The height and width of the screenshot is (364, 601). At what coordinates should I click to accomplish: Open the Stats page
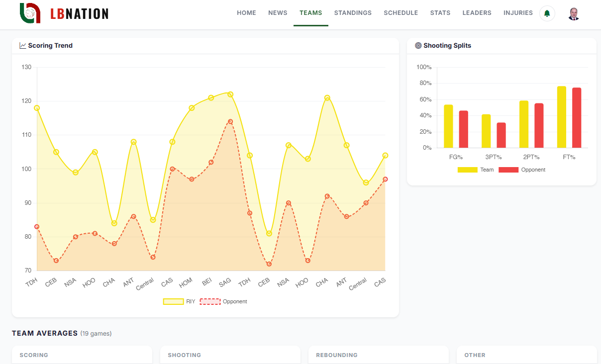(x=440, y=13)
